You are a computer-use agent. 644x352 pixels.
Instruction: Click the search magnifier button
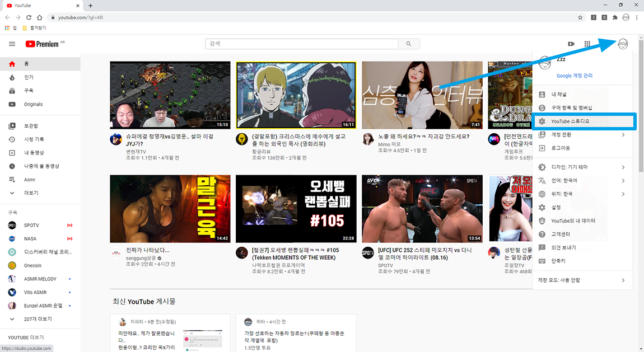409,44
